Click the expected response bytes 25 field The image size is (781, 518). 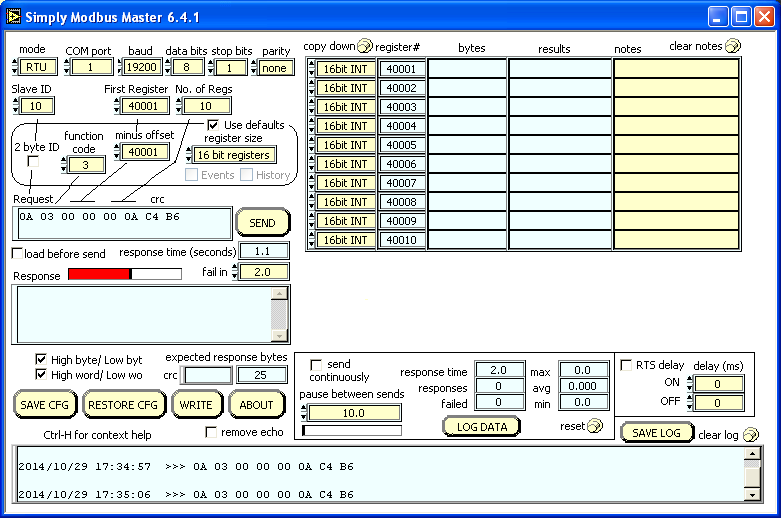tap(261, 375)
